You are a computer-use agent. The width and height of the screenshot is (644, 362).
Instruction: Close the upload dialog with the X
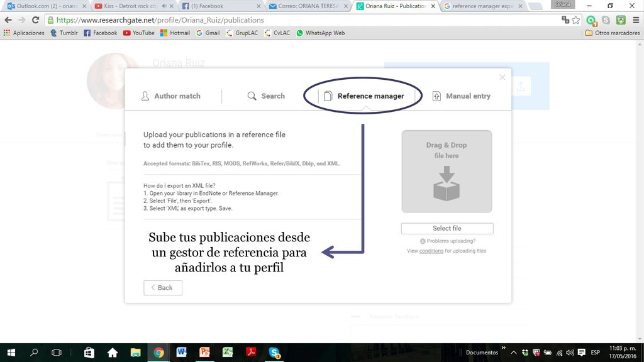(502, 77)
